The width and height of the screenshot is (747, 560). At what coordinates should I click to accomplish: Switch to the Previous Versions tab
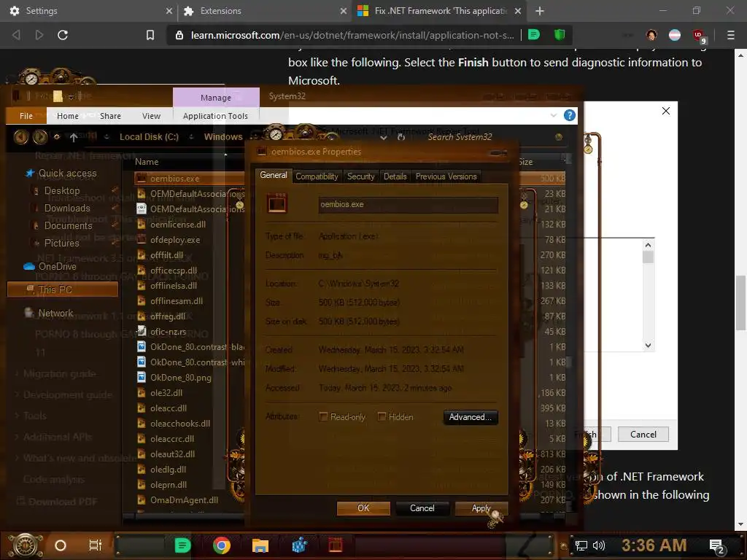pos(446,176)
